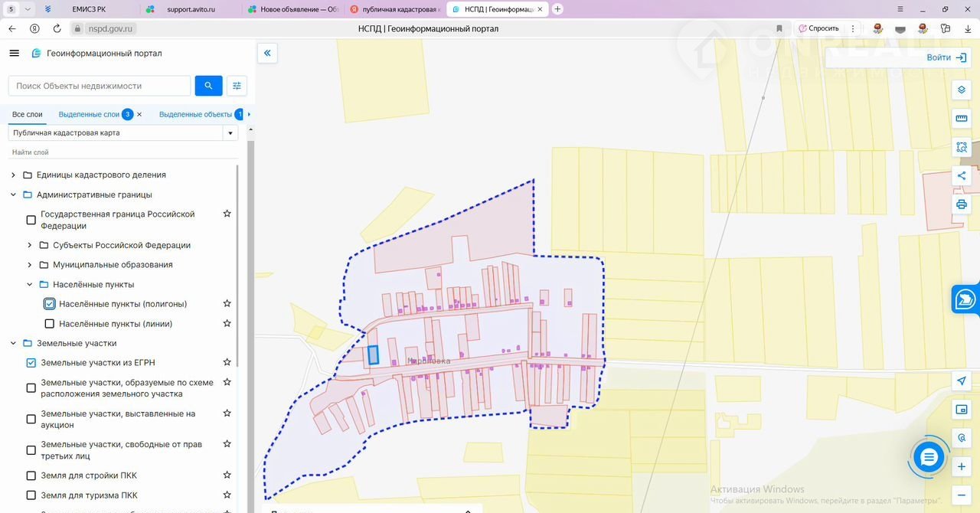Open the hamburger menu in the portal header
The width and height of the screenshot is (980, 513).
coord(14,54)
